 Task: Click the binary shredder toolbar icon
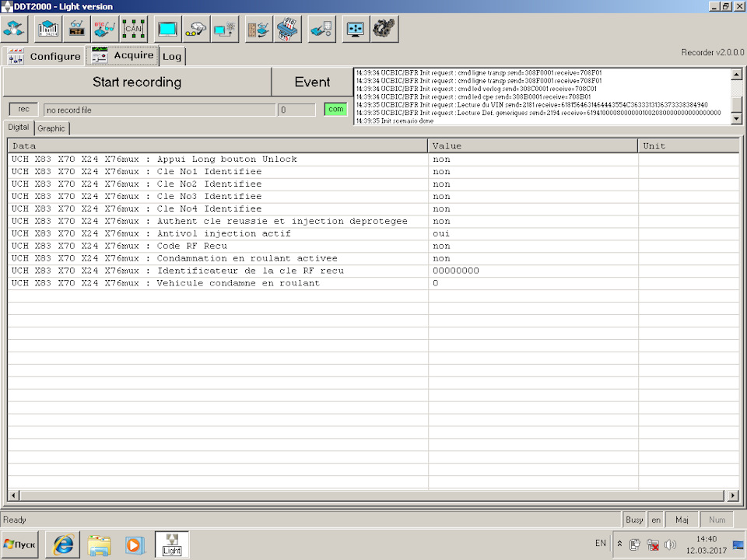[x=287, y=29]
